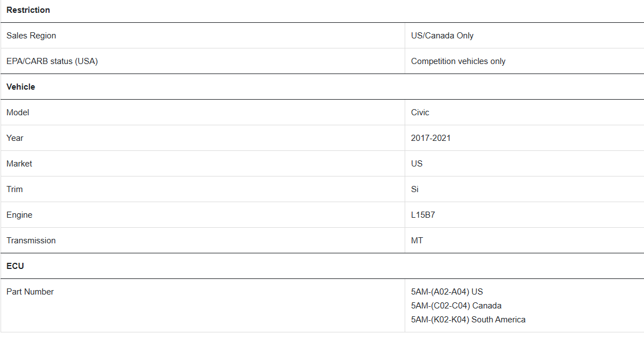Click the 2017-2021 year value
Image resolution: width=644 pixels, height=343 pixels.
[430, 138]
